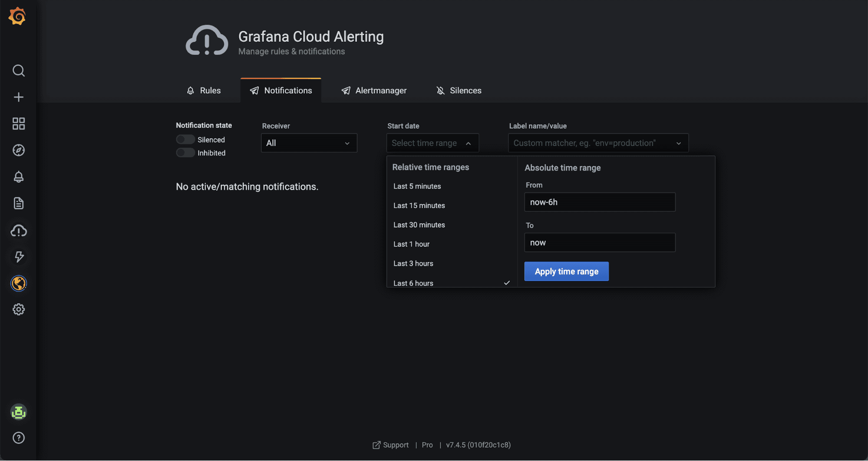Open the search icon in sidebar

pos(18,70)
